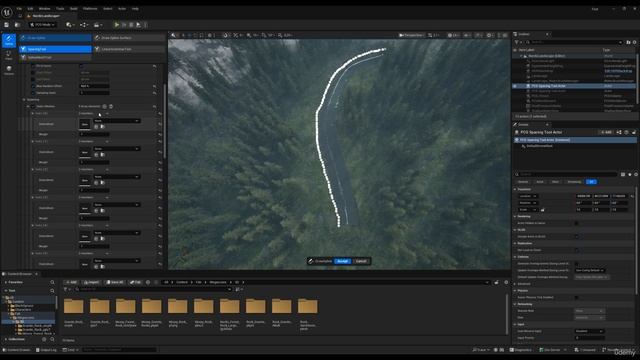Open the Perspective view dropdown
640x360 pixels.
coord(411,36)
